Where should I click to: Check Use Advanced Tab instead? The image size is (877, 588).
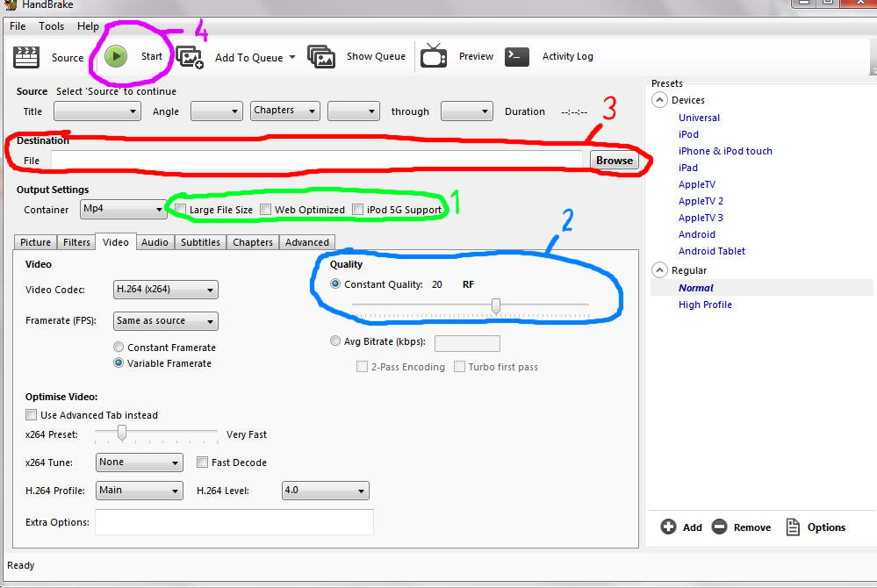pos(32,415)
